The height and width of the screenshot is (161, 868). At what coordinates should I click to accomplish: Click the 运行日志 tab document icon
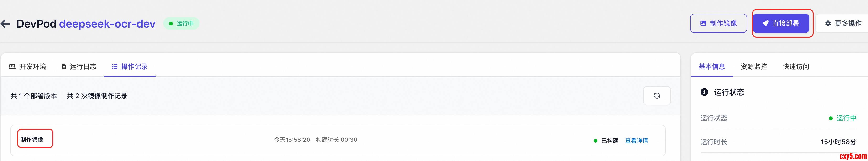click(x=63, y=66)
